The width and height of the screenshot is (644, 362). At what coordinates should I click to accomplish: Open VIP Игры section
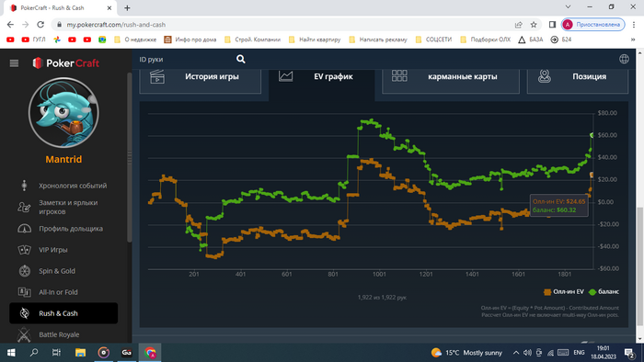click(x=53, y=250)
